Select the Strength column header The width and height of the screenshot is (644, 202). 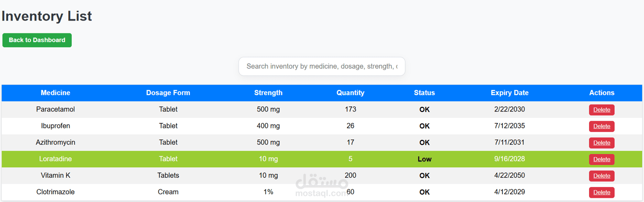click(x=268, y=93)
